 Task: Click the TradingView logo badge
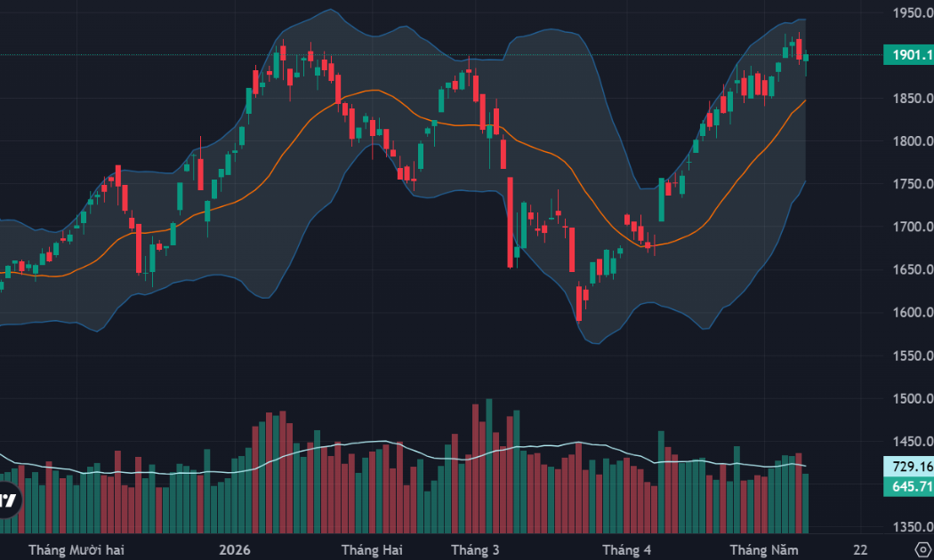(8, 500)
